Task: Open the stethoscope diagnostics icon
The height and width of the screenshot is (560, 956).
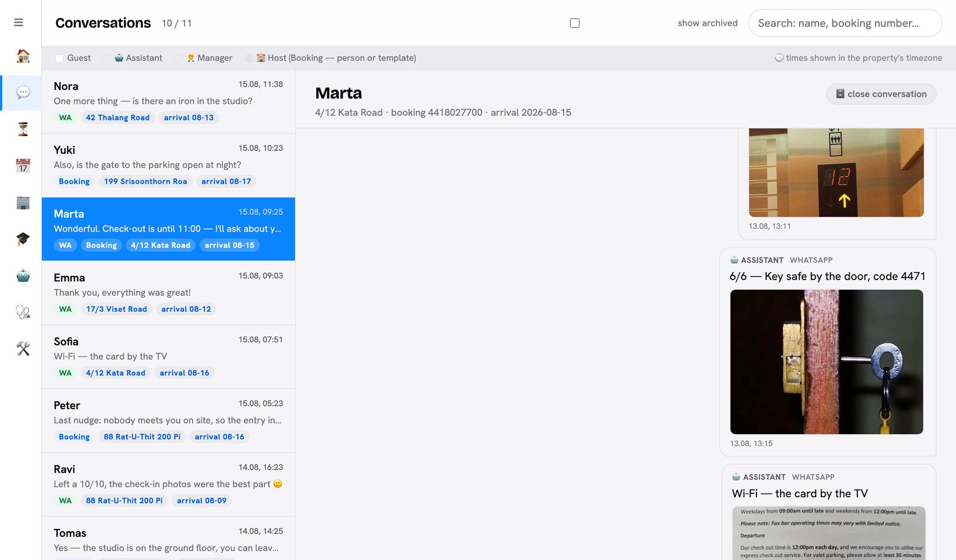Action: pos(23,312)
